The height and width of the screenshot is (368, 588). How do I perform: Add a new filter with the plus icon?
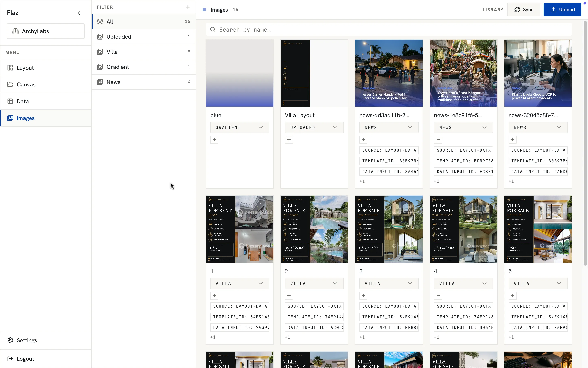[188, 7]
